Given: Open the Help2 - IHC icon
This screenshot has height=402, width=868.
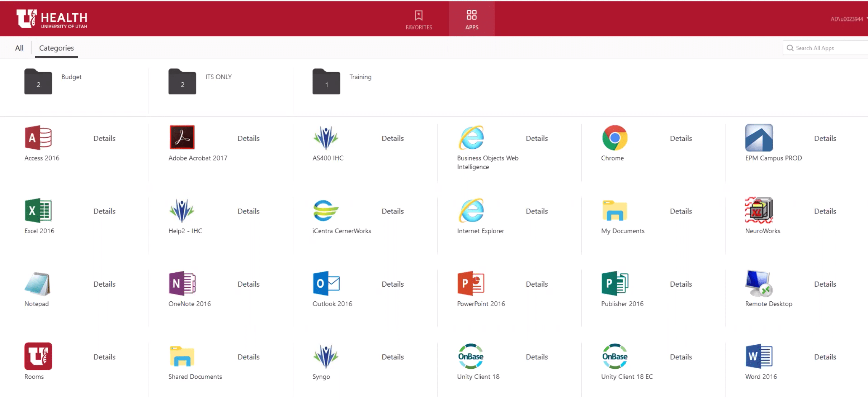Looking at the screenshot, I should (x=182, y=210).
